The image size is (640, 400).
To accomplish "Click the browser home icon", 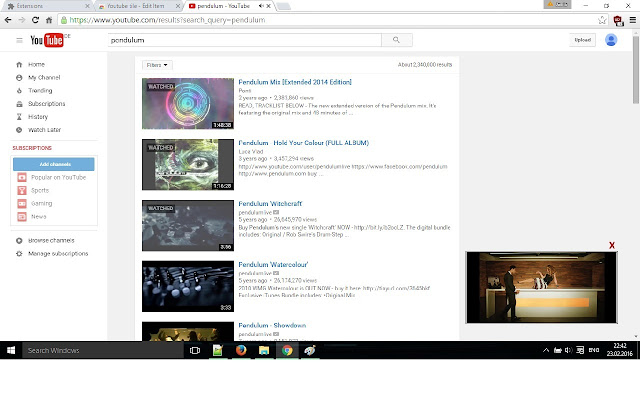I will tap(49, 20).
